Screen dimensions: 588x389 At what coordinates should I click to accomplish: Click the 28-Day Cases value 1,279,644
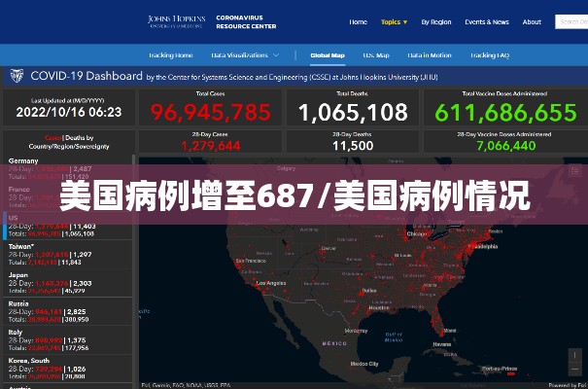[210, 146]
